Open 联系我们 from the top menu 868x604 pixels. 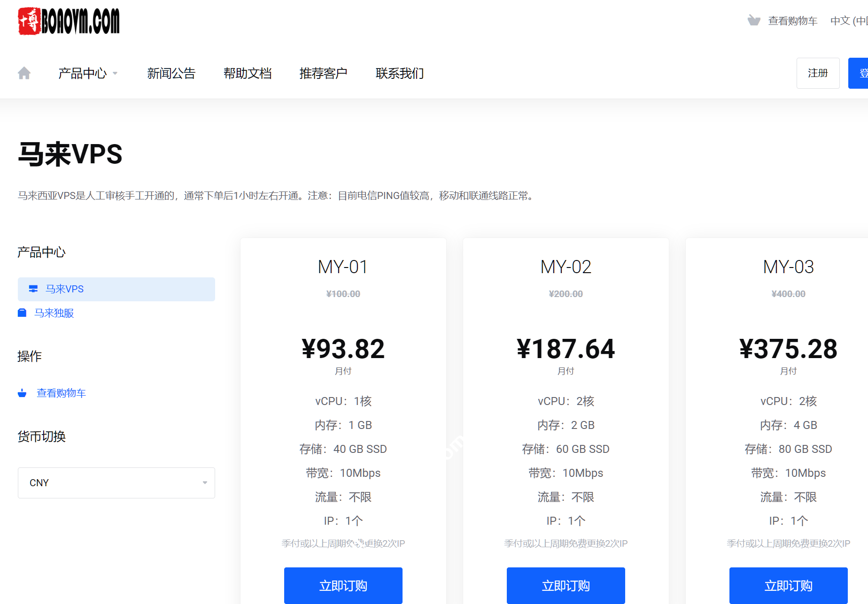click(399, 73)
